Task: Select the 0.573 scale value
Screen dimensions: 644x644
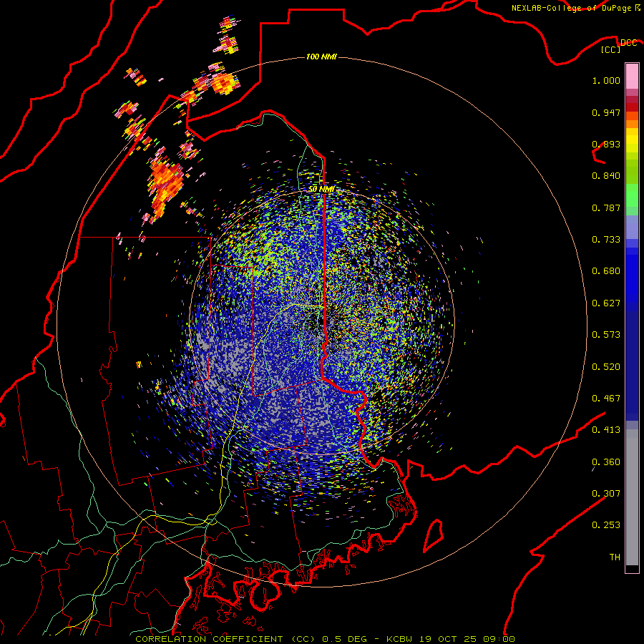Action: 606,335
